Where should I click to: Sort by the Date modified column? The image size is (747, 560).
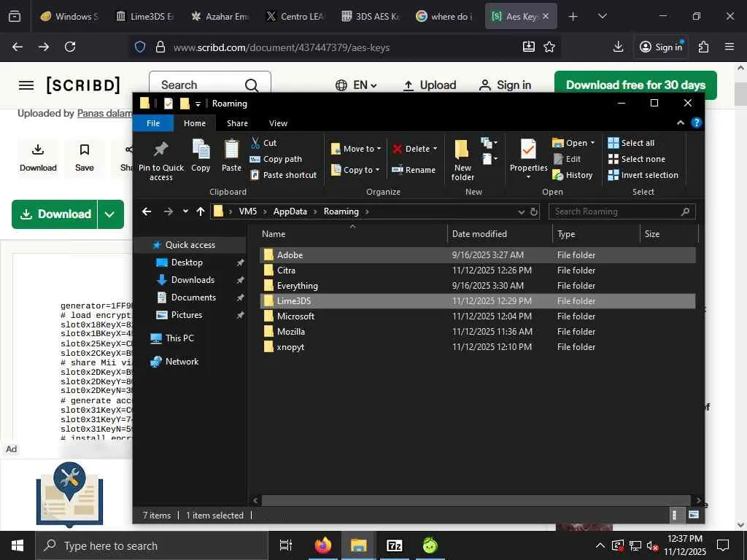(500, 234)
